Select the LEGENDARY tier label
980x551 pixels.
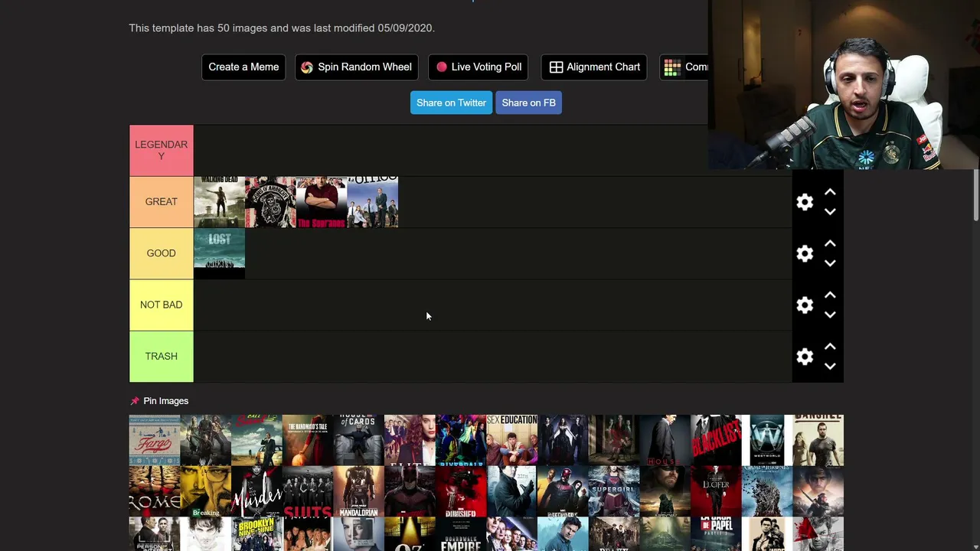pos(162,151)
